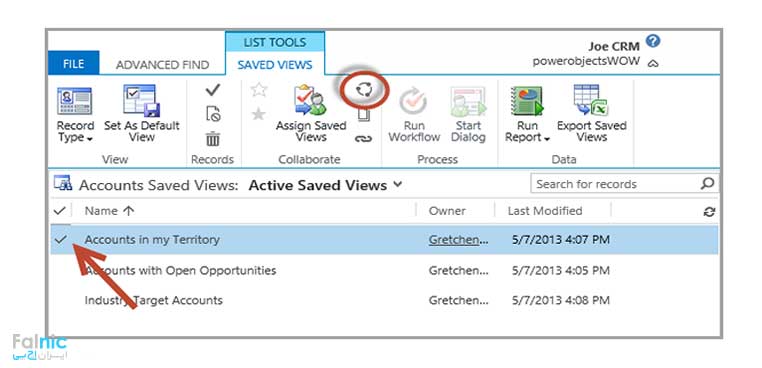The height and width of the screenshot is (368, 762).
Task: Click the Copy a Link page icon
Action: coord(364,115)
